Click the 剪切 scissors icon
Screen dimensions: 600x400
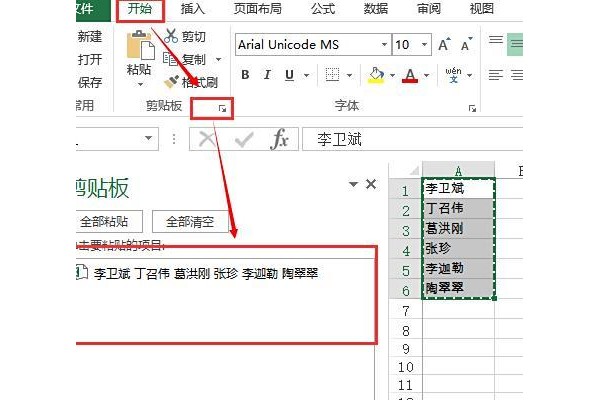pos(171,36)
